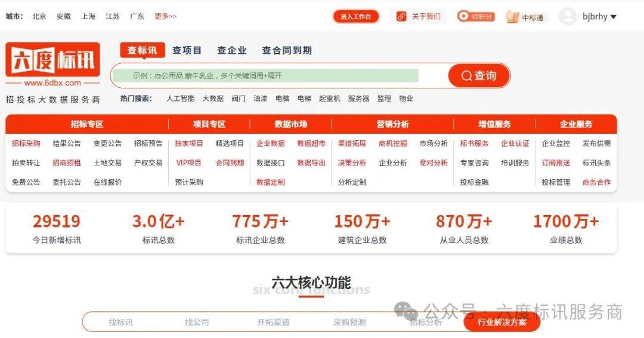This screenshot has height=338, width=644.
Task: Select city 广东
Action: point(137,16)
